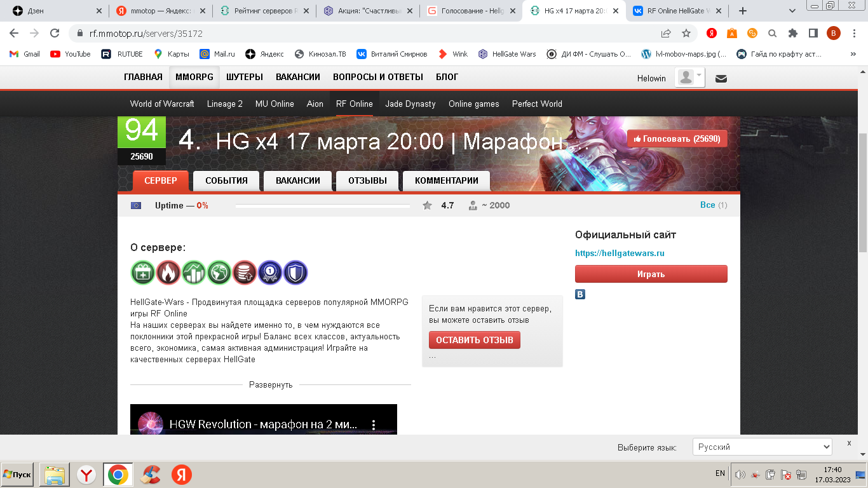Open the Jade Dynasty category link
Screen dimensions: 868x488
point(410,104)
